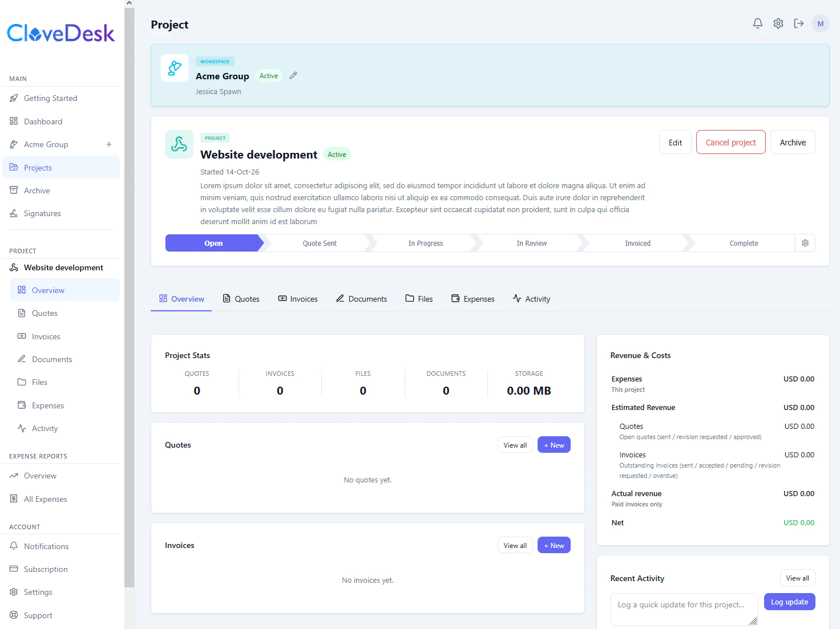The image size is (840, 629).
Task: Create a new quote with + New
Action: (554, 445)
